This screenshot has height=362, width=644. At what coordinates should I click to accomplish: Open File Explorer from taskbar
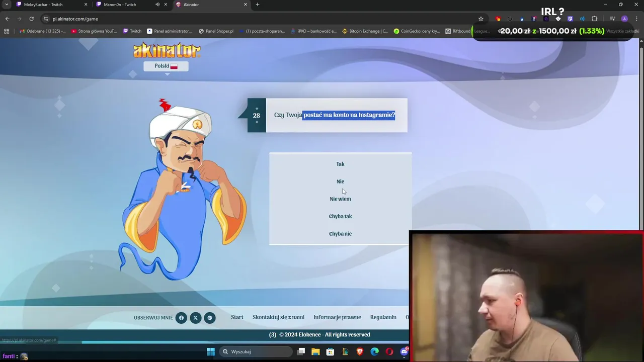(x=315, y=351)
